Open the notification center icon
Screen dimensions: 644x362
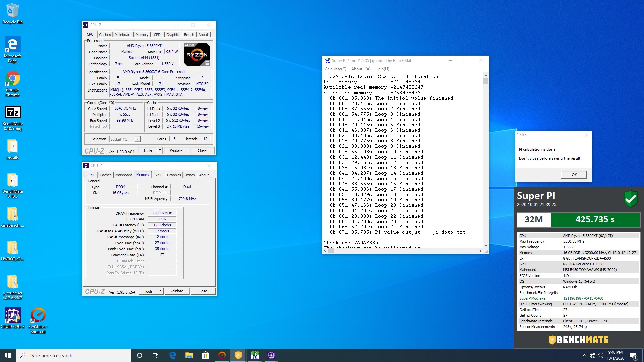tap(634, 355)
